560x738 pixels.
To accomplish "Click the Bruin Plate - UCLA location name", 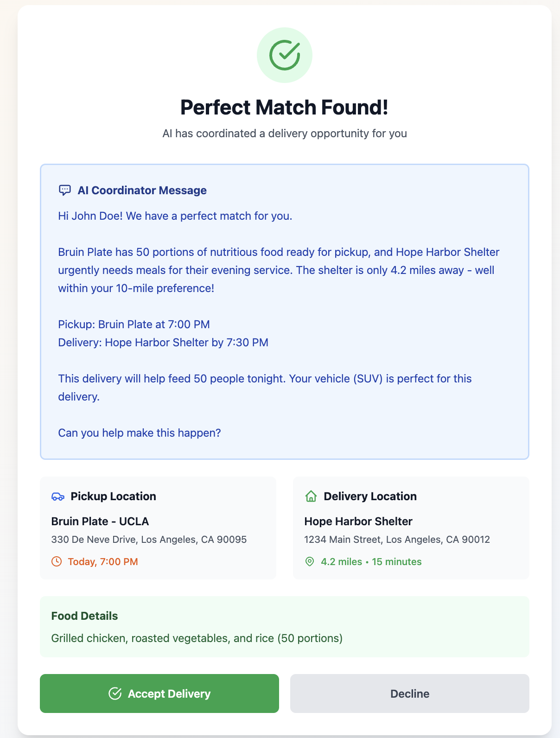I will (100, 522).
